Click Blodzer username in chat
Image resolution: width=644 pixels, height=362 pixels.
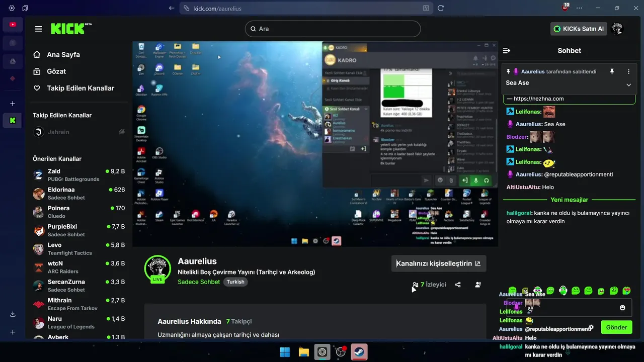click(517, 137)
